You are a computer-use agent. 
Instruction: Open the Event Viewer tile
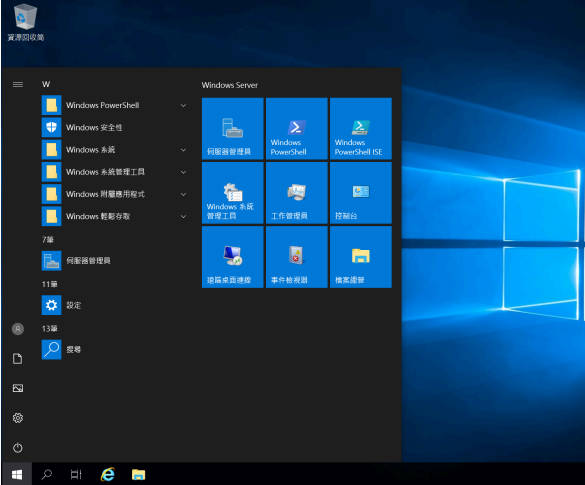(297, 257)
